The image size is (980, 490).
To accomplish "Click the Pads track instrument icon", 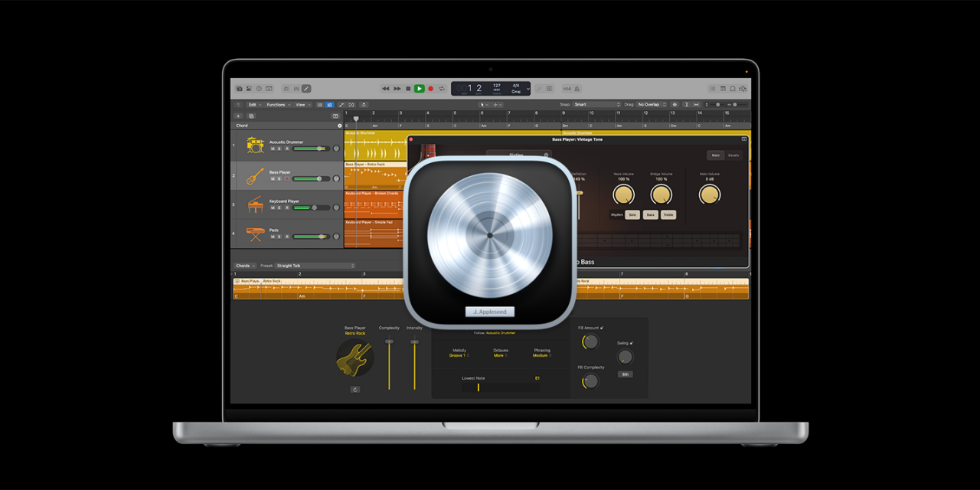I will [x=255, y=233].
